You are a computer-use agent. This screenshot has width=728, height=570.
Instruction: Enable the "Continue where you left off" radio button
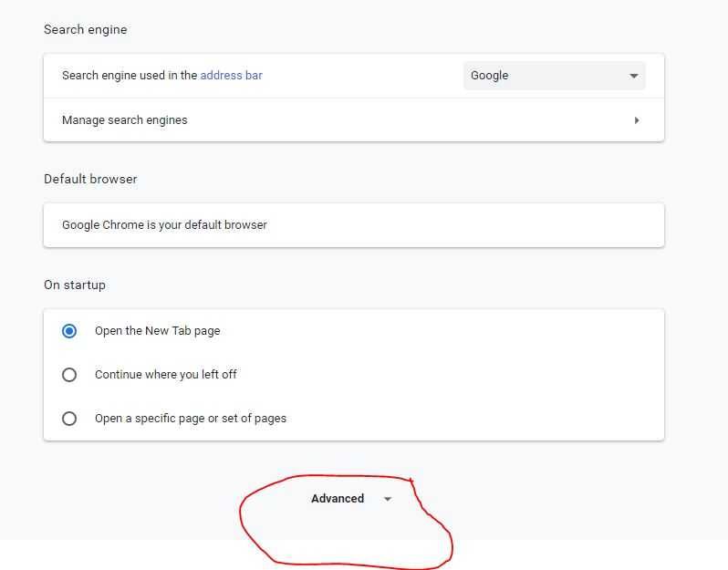point(69,375)
